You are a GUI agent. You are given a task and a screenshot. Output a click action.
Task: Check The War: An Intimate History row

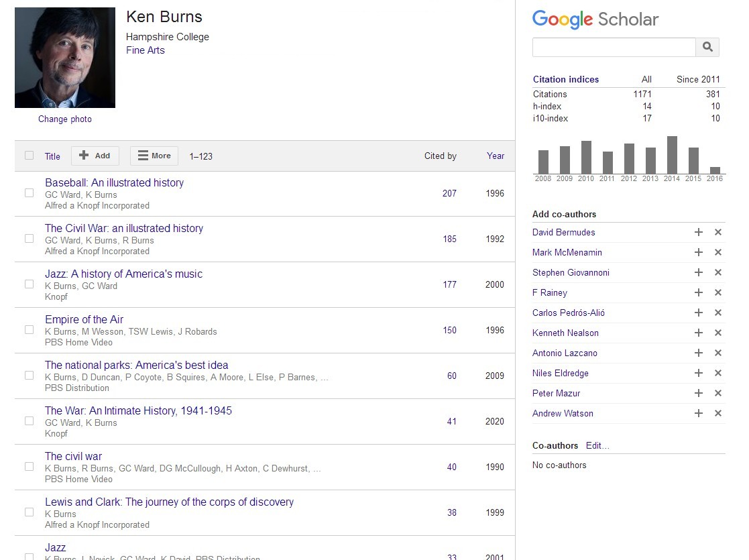[29, 421]
